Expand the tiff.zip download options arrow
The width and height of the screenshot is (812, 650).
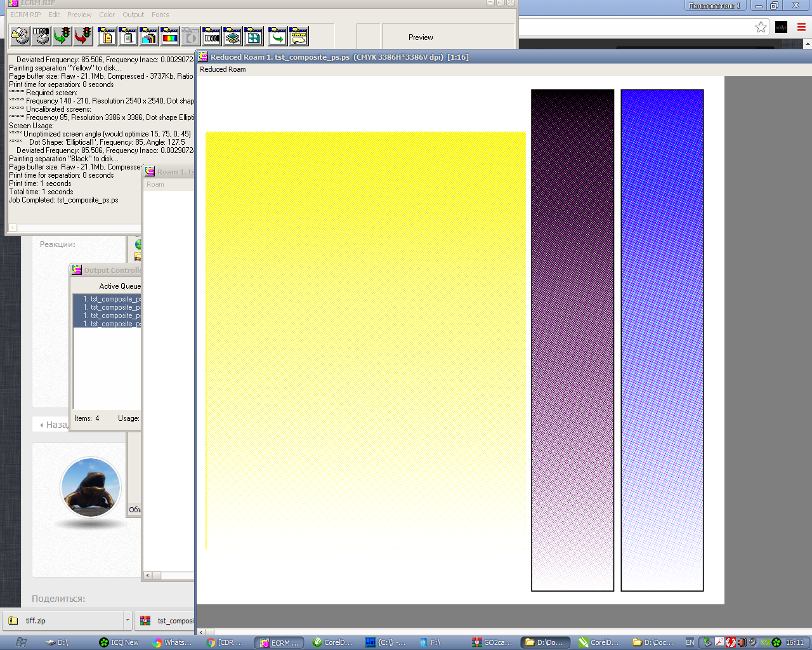(128, 620)
